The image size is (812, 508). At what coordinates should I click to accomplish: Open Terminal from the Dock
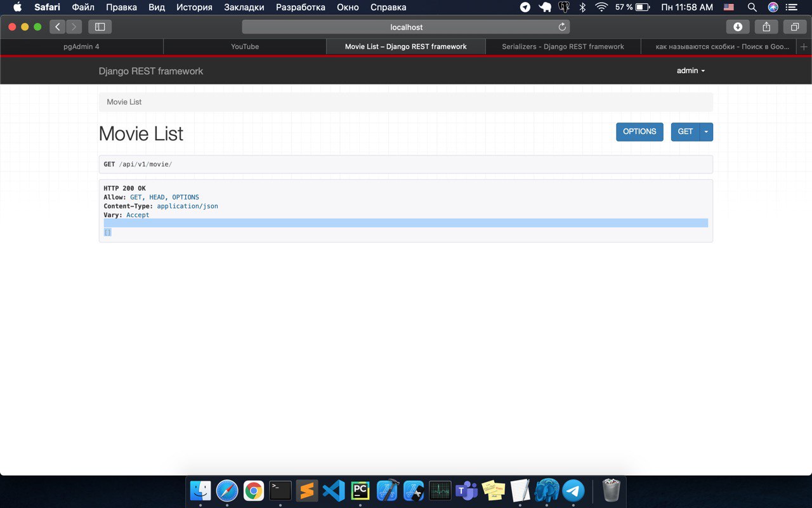click(x=280, y=490)
